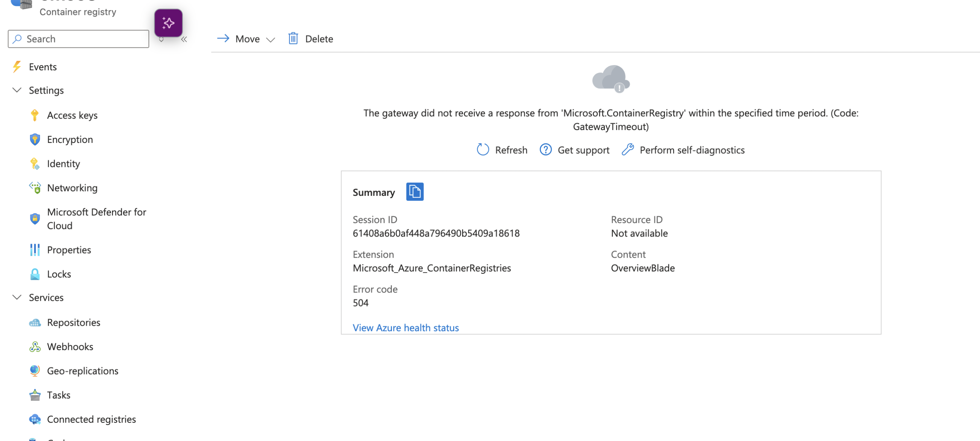980x441 pixels.
Task: Open the Tasks page
Action: click(x=59, y=395)
